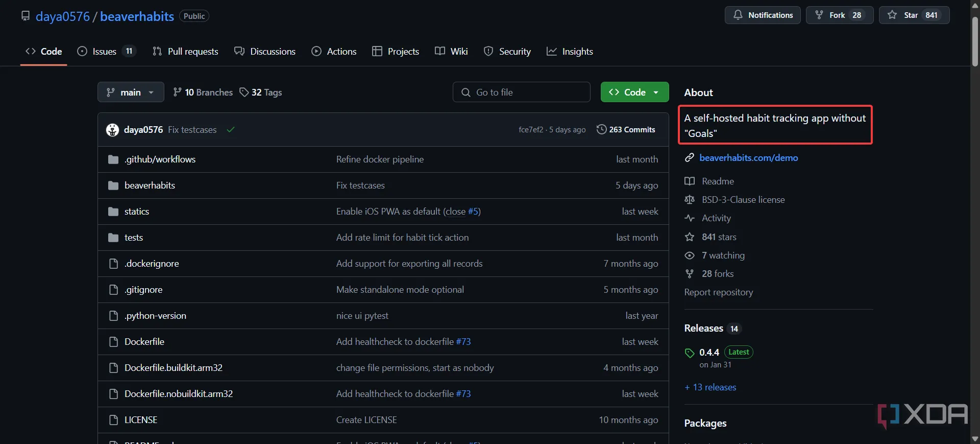Open issue #73 link in Dockerfile row
The width and height of the screenshot is (980, 444).
coord(463,342)
